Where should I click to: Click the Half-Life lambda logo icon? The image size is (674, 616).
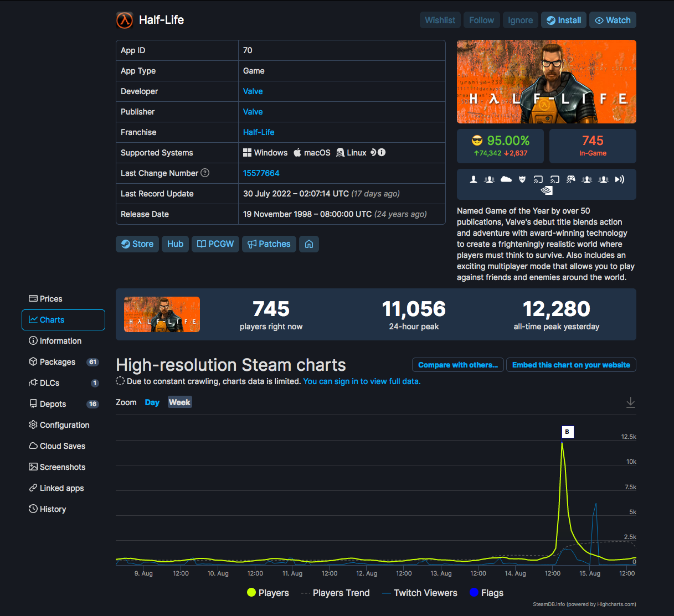pyautogui.click(x=125, y=20)
